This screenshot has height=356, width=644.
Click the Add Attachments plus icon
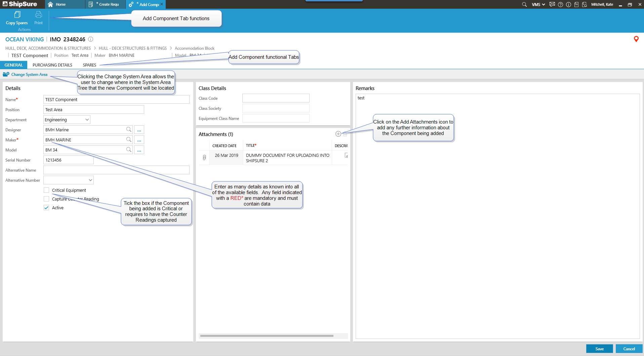pos(338,134)
